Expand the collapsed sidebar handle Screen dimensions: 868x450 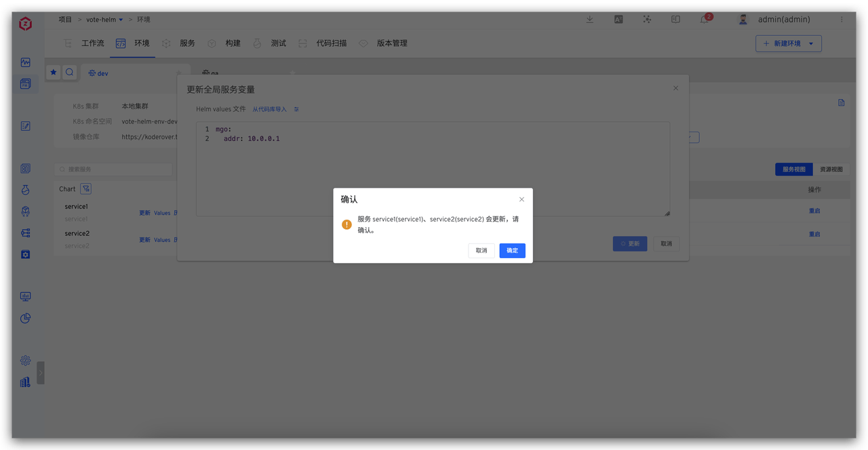pyautogui.click(x=41, y=373)
